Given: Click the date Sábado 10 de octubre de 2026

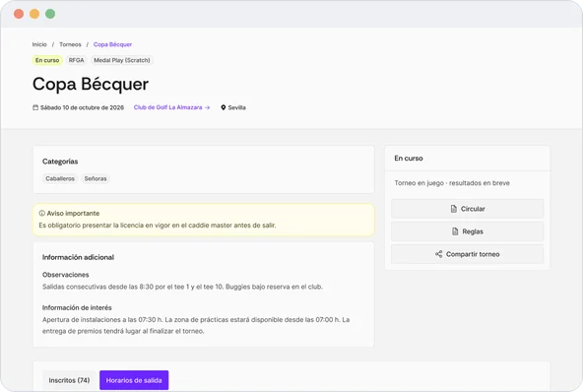Looking at the screenshot, I should pyautogui.click(x=82, y=107).
